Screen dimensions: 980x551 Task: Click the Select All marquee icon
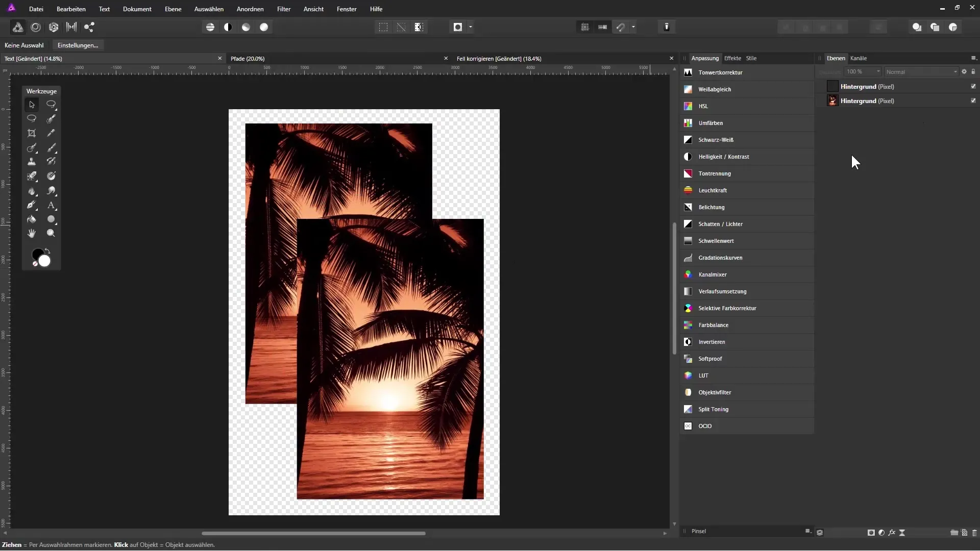point(383,27)
